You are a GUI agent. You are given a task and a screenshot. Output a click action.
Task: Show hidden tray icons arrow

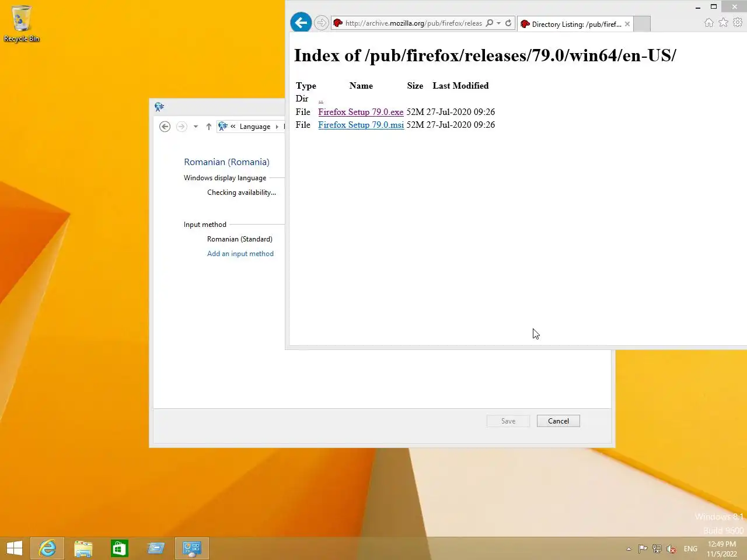pyautogui.click(x=629, y=549)
